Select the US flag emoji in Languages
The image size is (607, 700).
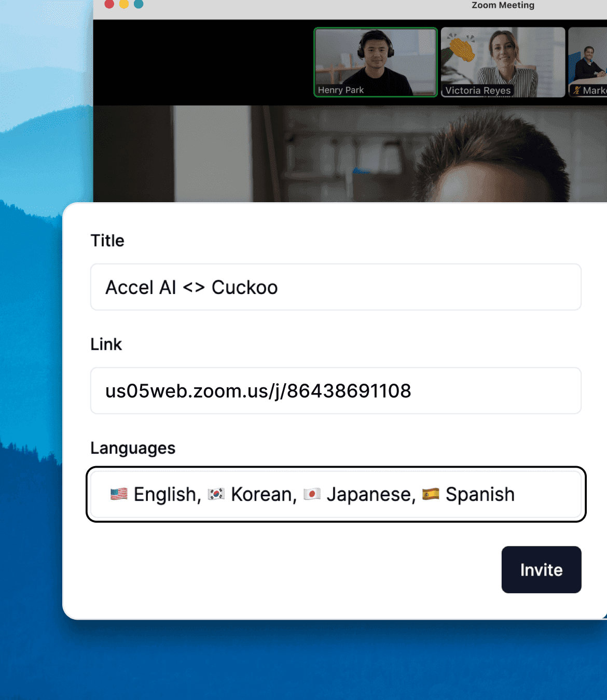click(x=117, y=494)
